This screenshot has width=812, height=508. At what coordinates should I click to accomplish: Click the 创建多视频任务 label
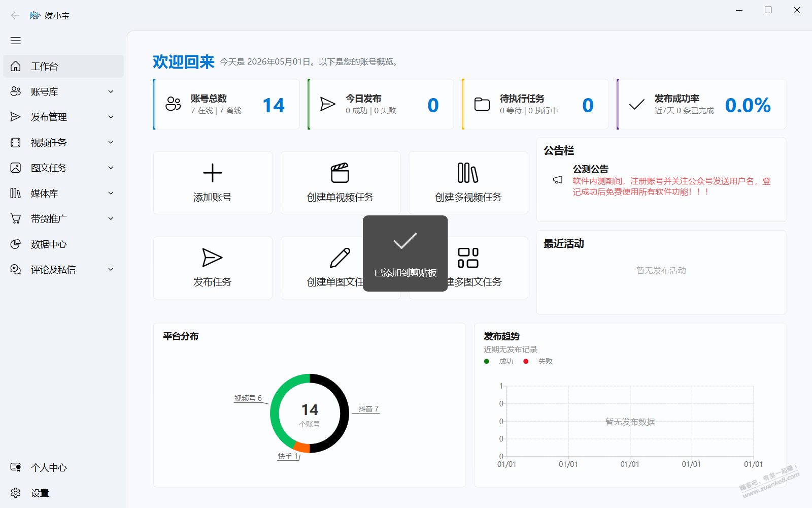pos(468,197)
